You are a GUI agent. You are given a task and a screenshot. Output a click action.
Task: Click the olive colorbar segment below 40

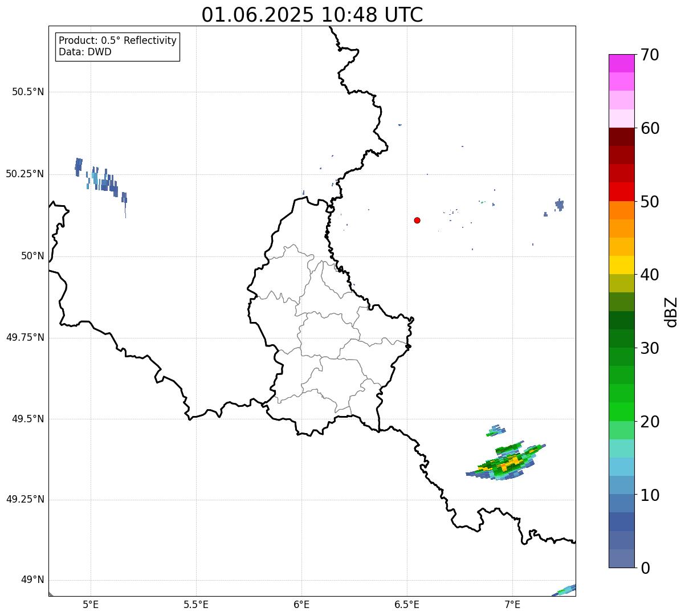click(621, 283)
